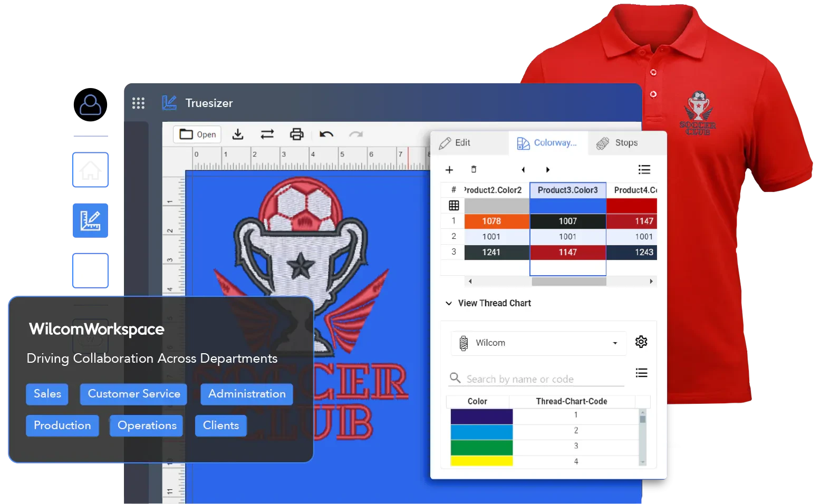
Task: Open the user profile avatar icon
Action: tap(90, 104)
